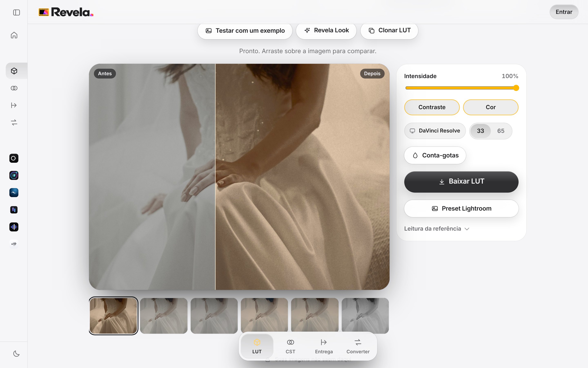Activate the Conta-gotas eyedropper tool
The height and width of the screenshot is (368, 588).
click(435, 155)
